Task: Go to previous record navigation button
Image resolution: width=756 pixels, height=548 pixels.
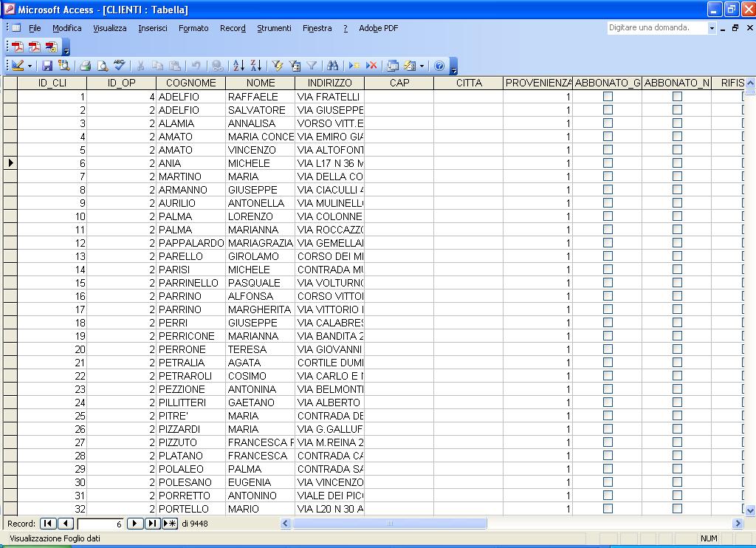Action: coord(66,524)
